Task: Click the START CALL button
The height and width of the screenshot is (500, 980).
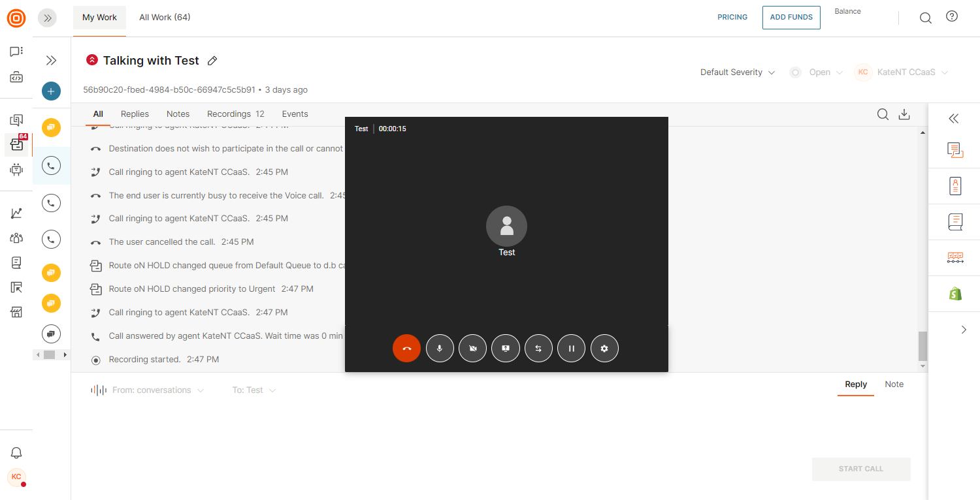Action: click(x=861, y=469)
